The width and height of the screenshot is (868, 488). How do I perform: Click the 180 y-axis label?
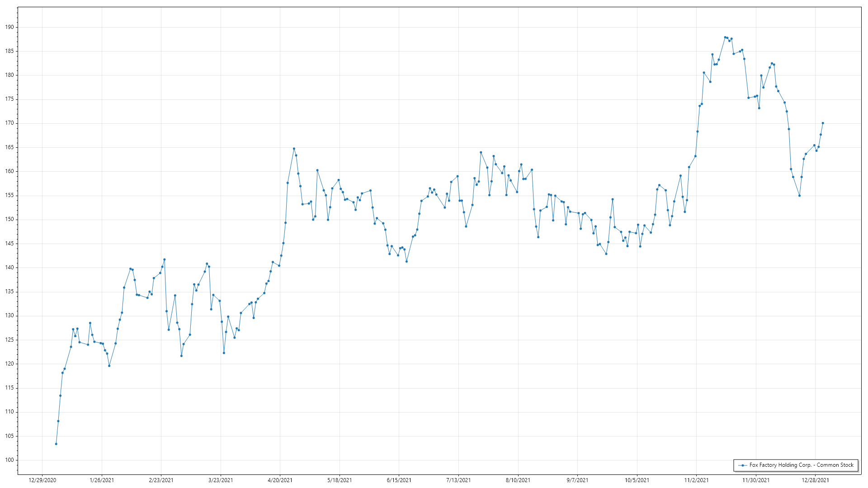coord(9,75)
